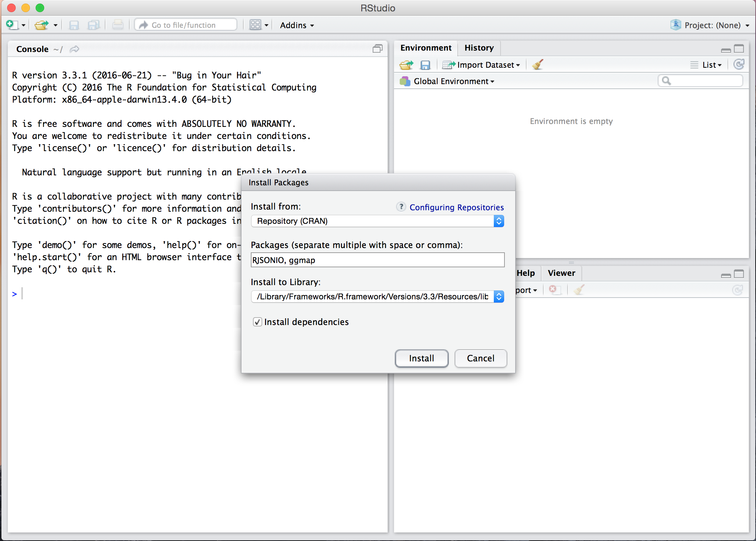Click the Install button
The image size is (756, 541).
[421, 358]
